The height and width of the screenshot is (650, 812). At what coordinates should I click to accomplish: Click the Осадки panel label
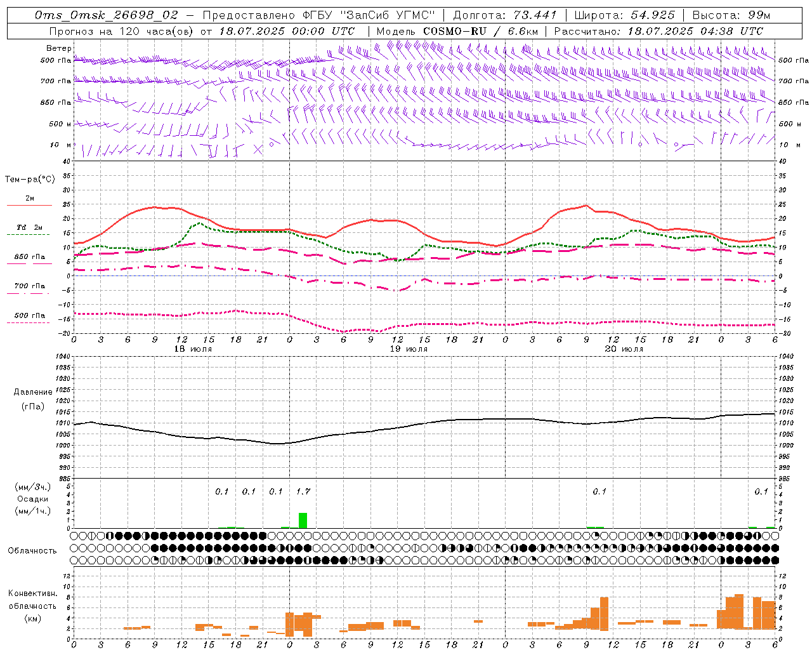[x=32, y=499]
